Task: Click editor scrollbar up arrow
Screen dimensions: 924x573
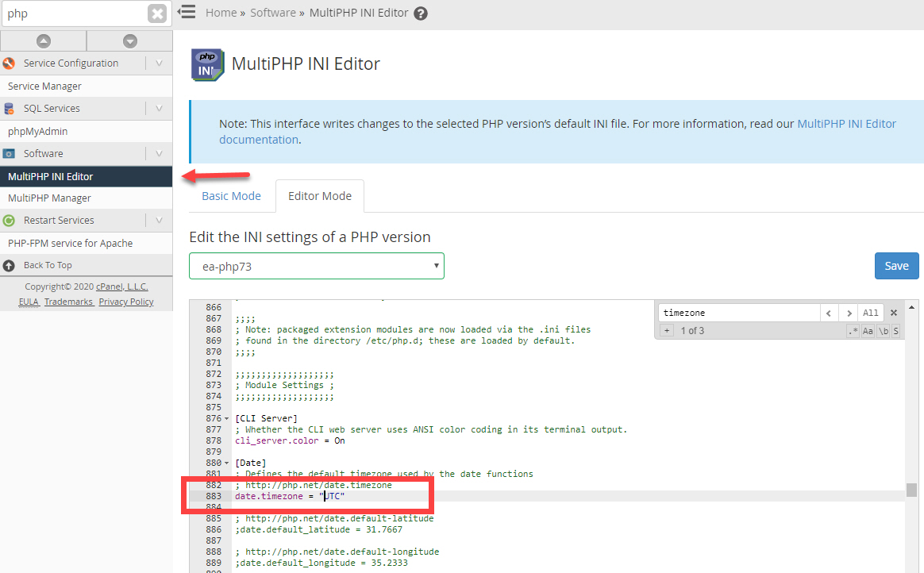Action: coord(911,307)
